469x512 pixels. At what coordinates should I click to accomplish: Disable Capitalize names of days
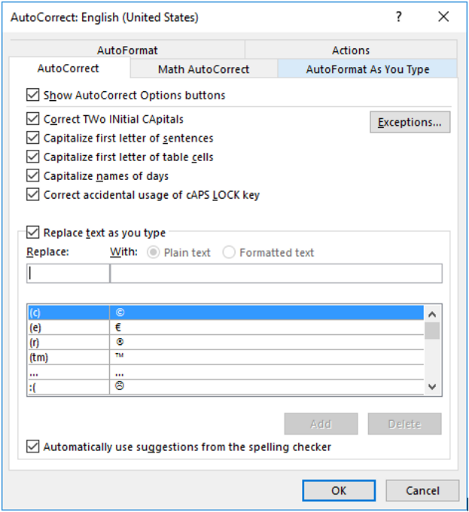click(33, 176)
